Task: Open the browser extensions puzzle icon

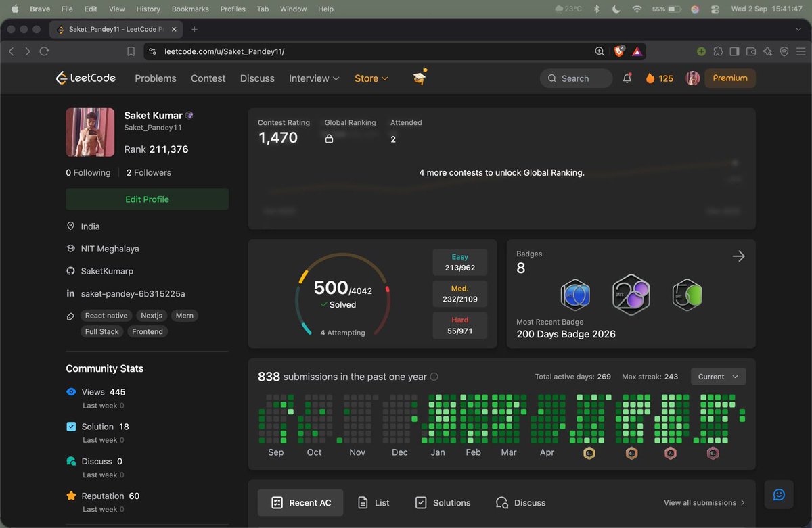Action: click(718, 51)
